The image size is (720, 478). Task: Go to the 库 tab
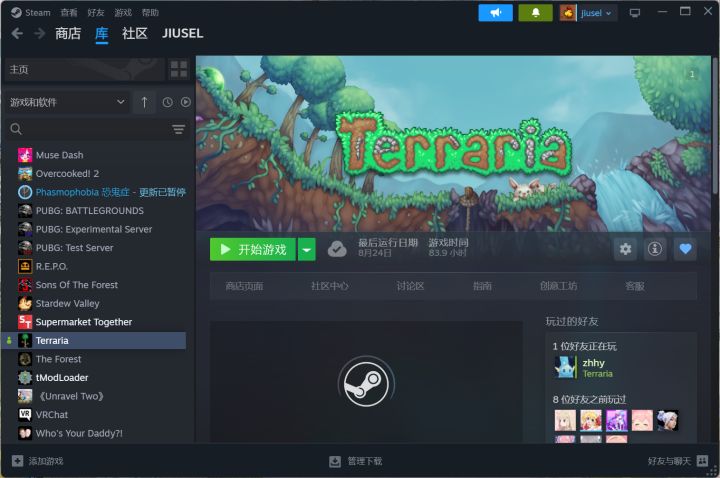click(101, 33)
